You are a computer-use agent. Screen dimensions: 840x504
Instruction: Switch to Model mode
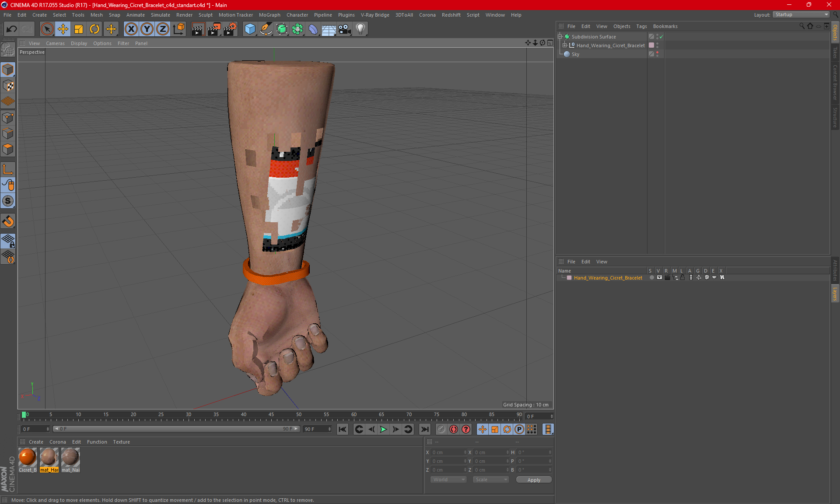point(8,70)
